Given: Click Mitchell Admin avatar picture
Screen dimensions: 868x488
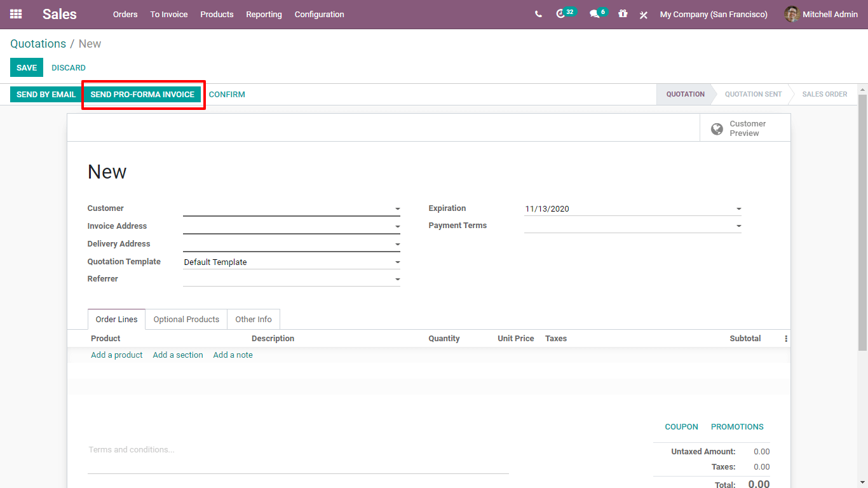Looking at the screenshot, I should click(792, 14).
